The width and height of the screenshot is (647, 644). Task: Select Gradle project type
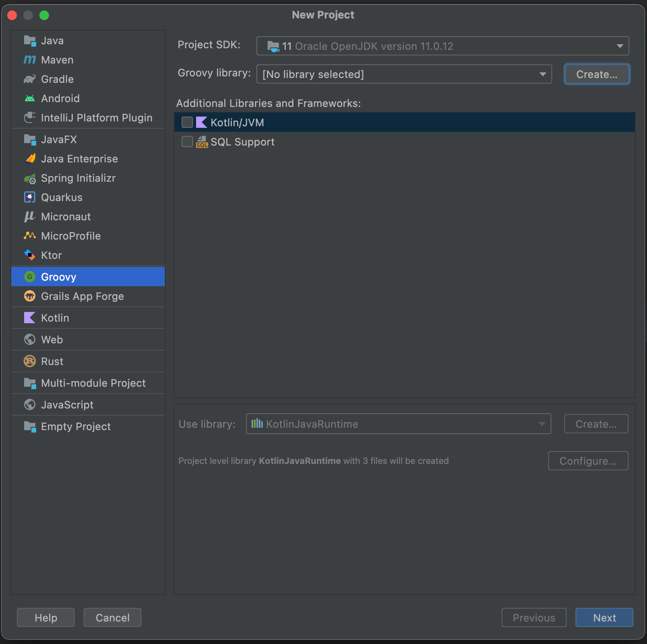click(88, 79)
